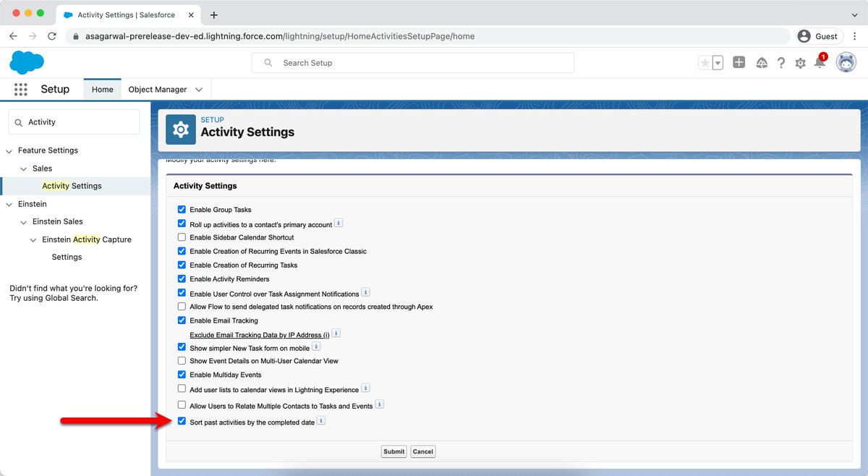
Task: Open Settings under Einstein Activity Capture
Action: pos(67,257)
